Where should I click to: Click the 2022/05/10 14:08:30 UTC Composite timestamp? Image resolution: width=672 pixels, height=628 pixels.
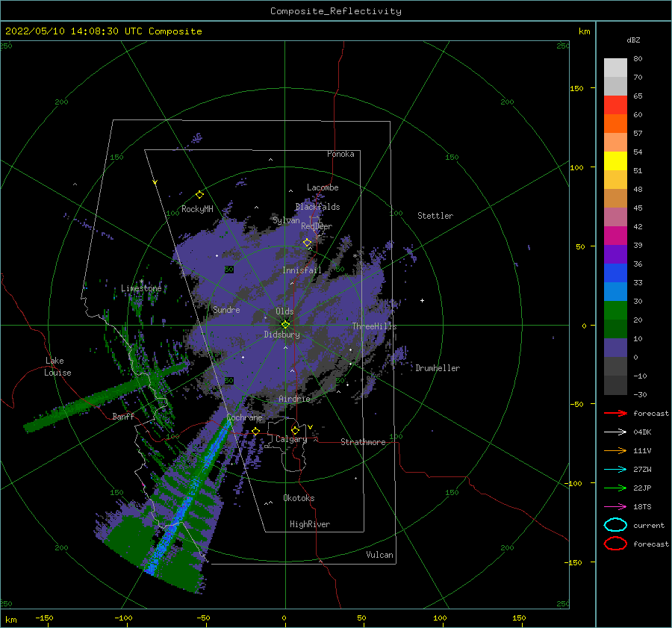pos(103,31)
